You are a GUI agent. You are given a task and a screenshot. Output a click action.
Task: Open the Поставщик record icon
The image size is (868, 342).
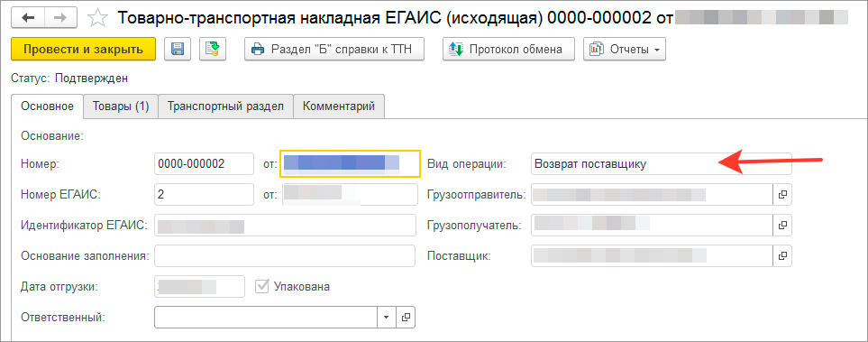(782, 256)
